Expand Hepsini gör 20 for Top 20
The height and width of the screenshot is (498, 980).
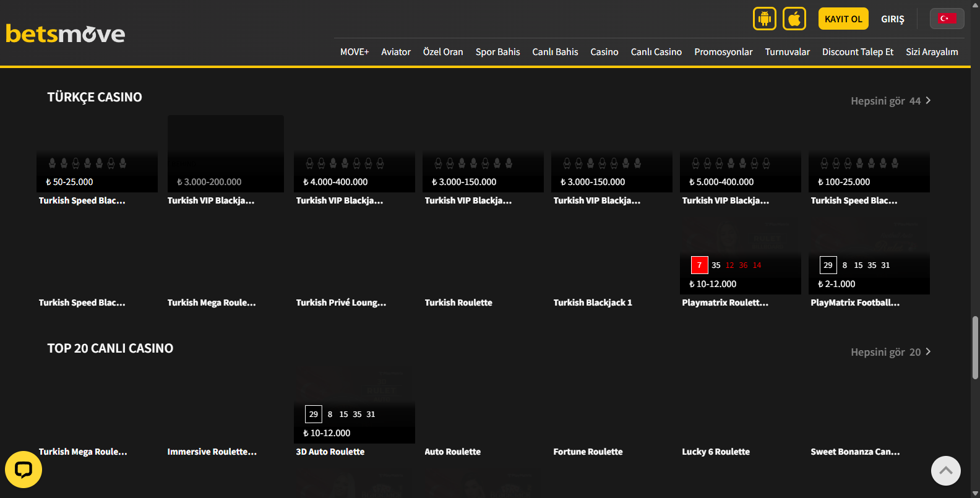pos(891,352)
